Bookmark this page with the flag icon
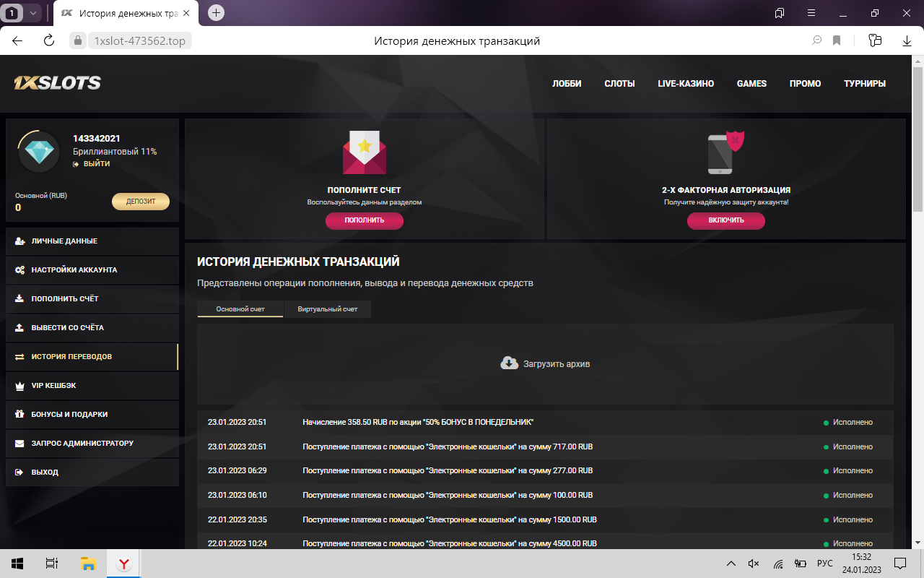The height and width of the screenshot is (578, 924). 837,41
